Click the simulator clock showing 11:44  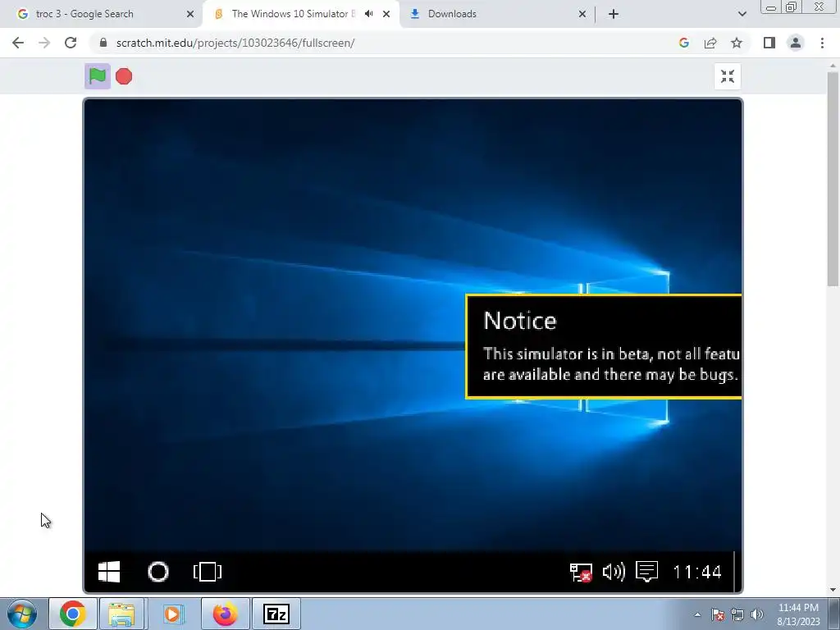coord(697,572)
